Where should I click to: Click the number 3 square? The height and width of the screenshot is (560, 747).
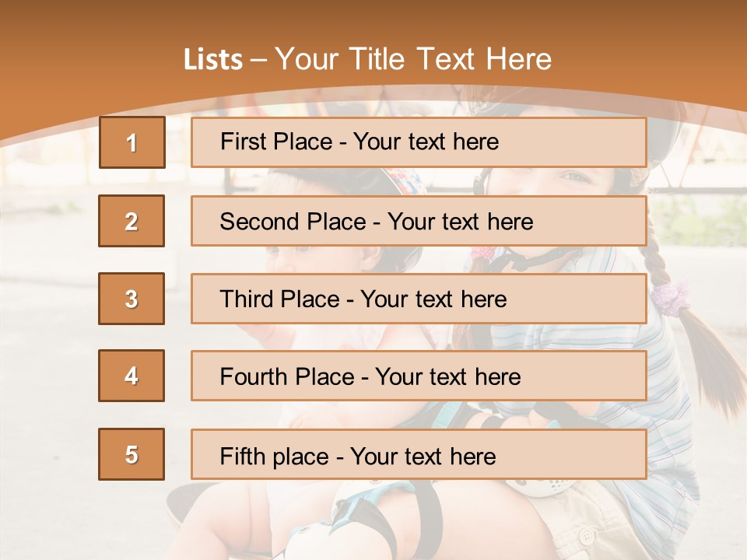click(132, 299)
